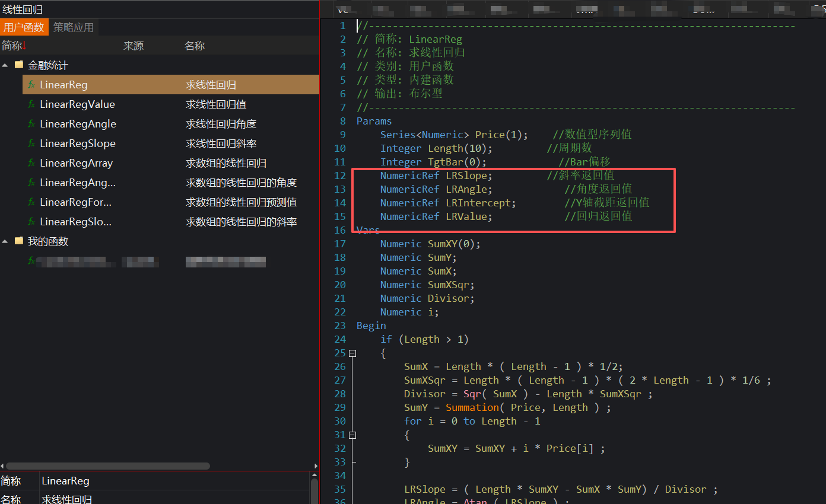Click the fx icon beside LinearRegValue

31,104
